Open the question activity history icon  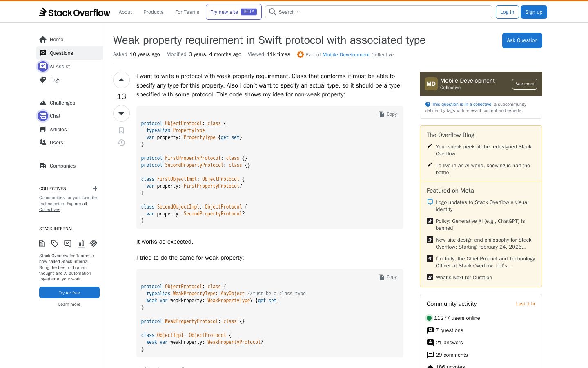coord(121,143)
